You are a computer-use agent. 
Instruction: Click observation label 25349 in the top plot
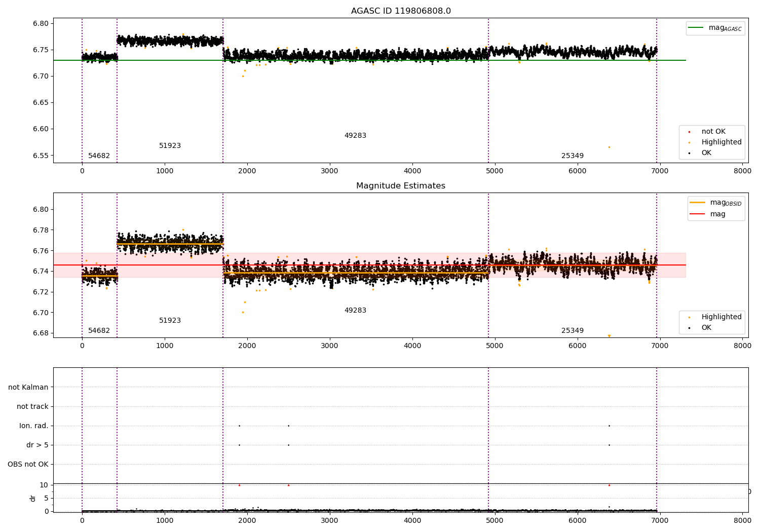pos(573,156)
